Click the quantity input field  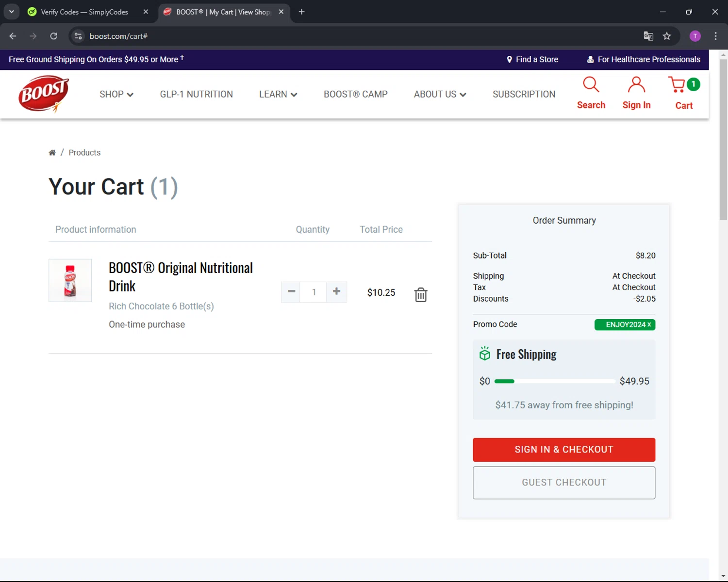click(x=314, y=292)
